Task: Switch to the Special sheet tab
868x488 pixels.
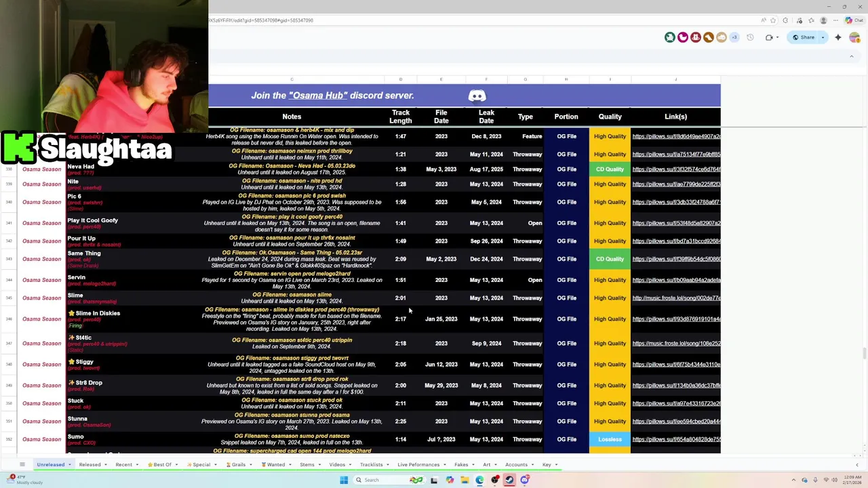Action: [x=201, y=465]
